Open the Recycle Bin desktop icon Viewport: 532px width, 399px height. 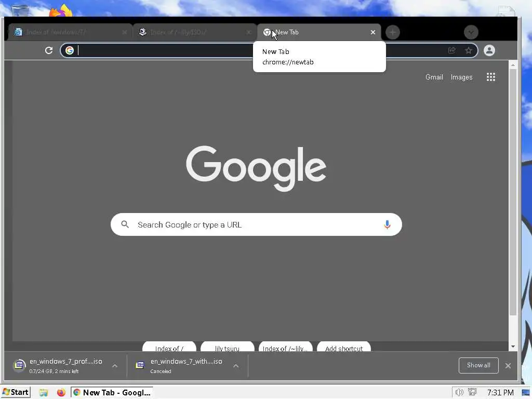click(x=20, y=9)
